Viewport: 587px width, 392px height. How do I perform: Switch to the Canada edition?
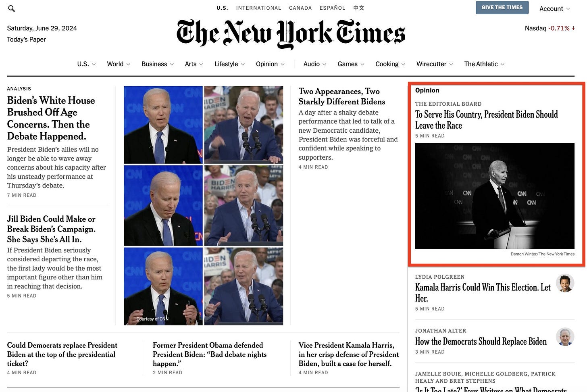[300, 8]
